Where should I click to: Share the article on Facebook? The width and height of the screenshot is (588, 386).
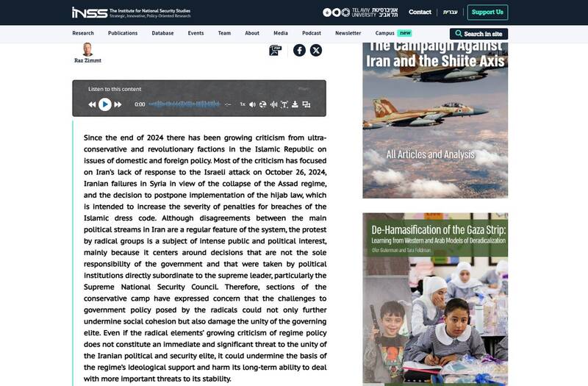299,50
